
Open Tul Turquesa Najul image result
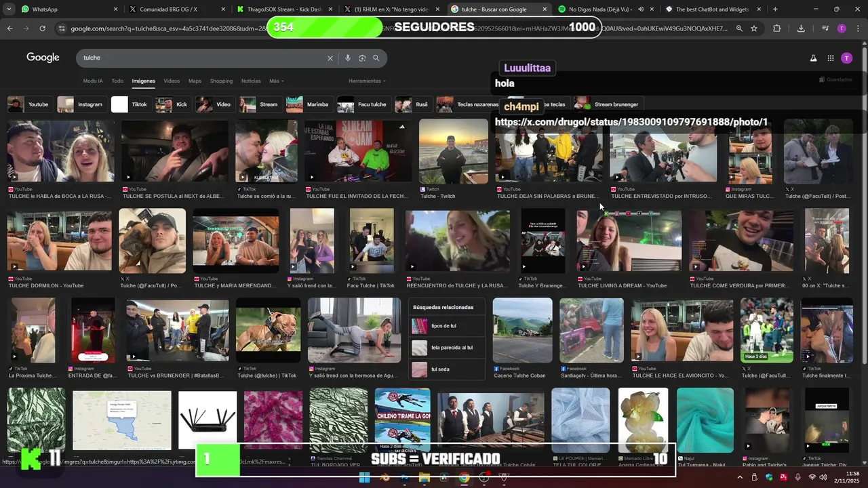705,420
